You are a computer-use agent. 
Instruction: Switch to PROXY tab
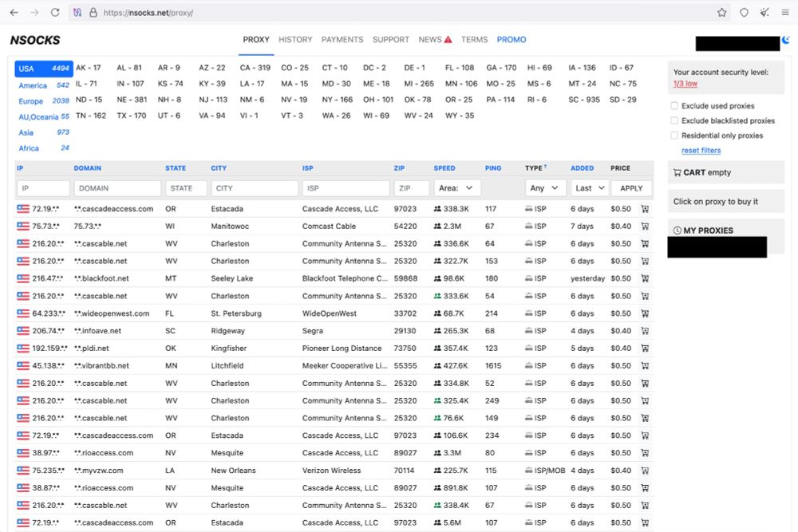tap(256, 40)
